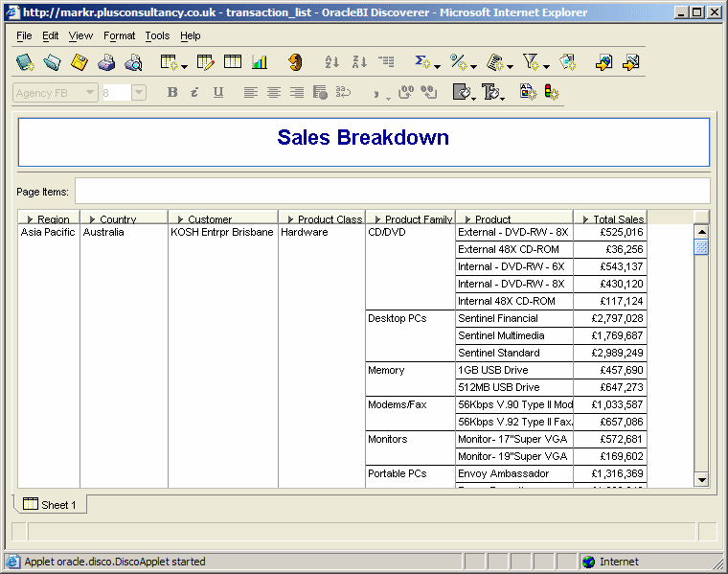Image resolution: width=728 pixels, height=574 pixels.
Task: Create a new calculation via calculator icon
Action: point(495,62)
